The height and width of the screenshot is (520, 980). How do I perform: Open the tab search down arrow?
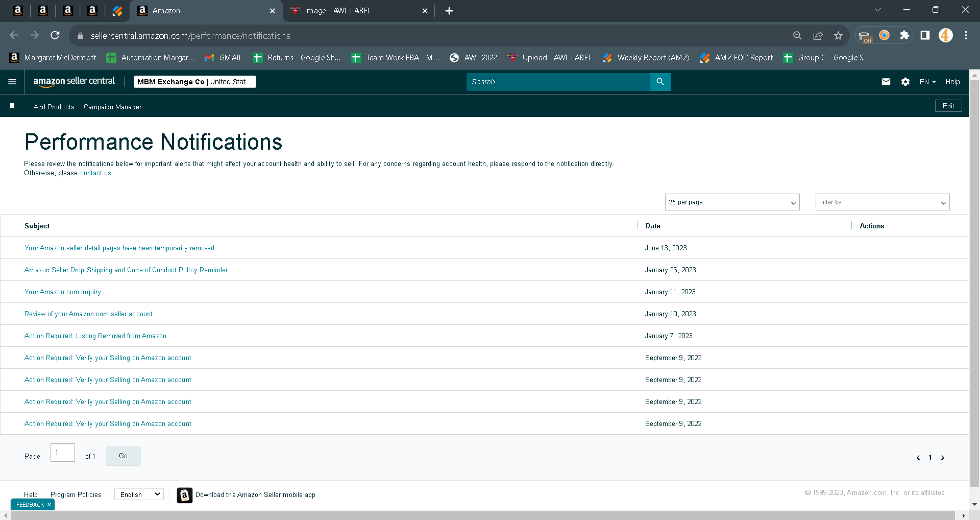click(878, 10)
